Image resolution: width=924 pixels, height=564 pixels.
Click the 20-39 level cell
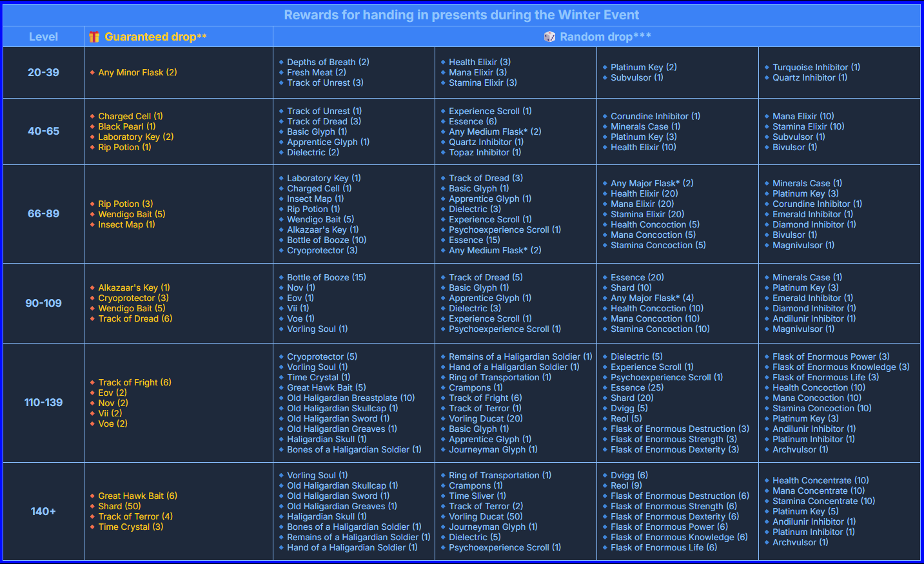[x=43, y=72]
